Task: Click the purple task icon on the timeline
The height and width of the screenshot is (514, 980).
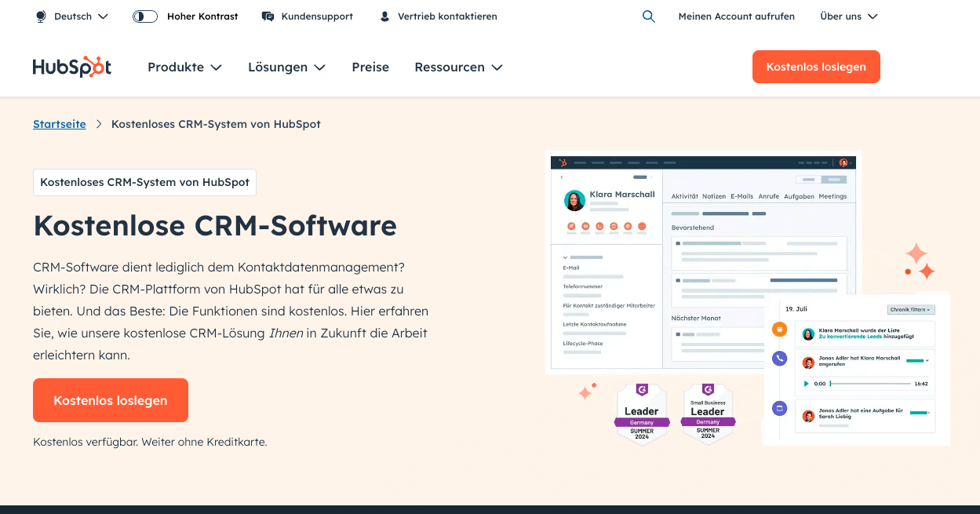Action: tap(779, 409)
